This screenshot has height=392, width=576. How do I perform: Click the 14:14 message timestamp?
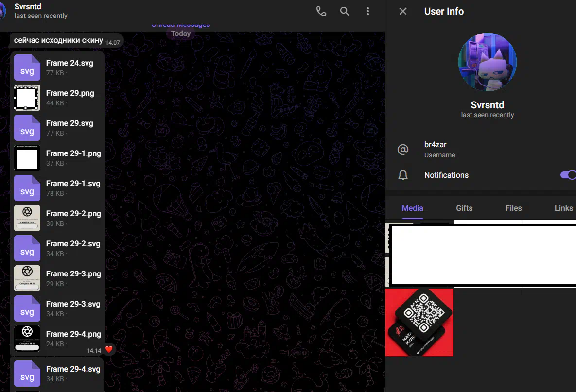point(94,351)
